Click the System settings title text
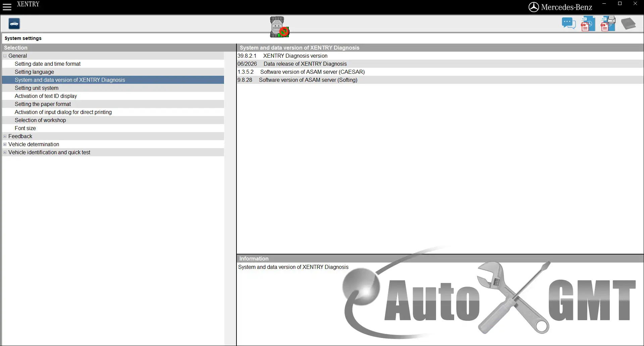Screen dimensions: 644x346 click(23, 38)
